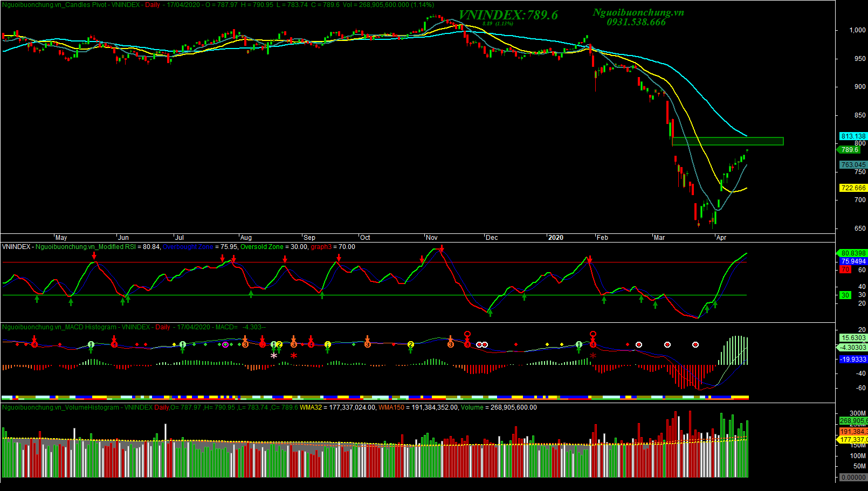Click the white asterisk marker in MACD panel

coord(274,356)
